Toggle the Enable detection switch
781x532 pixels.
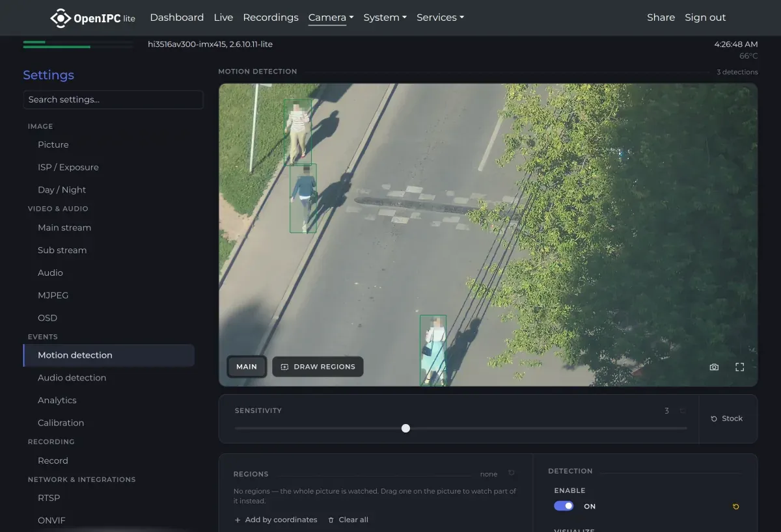pyautogui.click(x=564, y=506)
